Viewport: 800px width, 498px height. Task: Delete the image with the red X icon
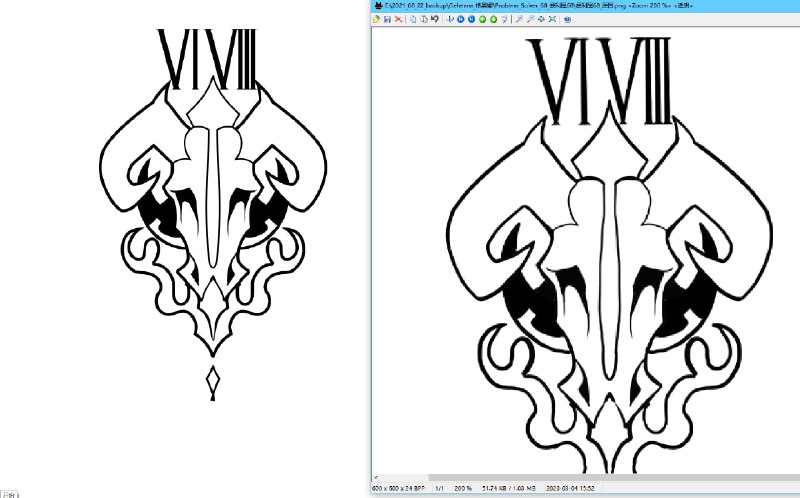click(x=398, y=19)
